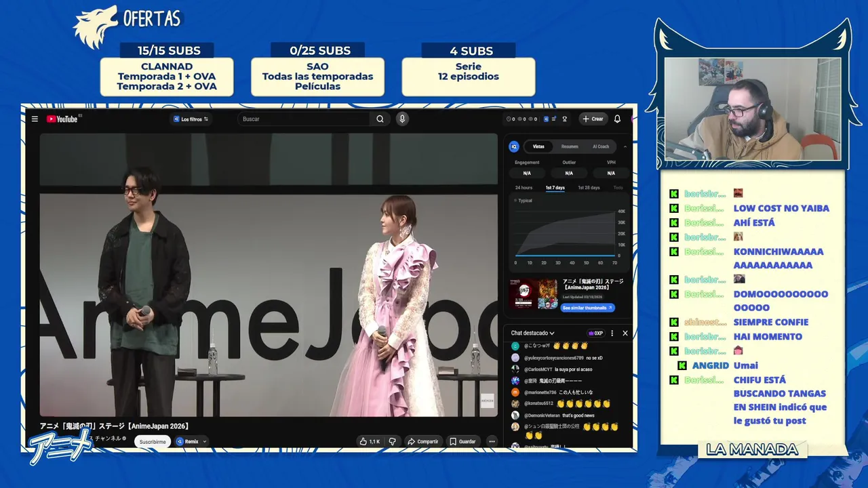Expand the Chat destacado dropdown

(533, 333)
